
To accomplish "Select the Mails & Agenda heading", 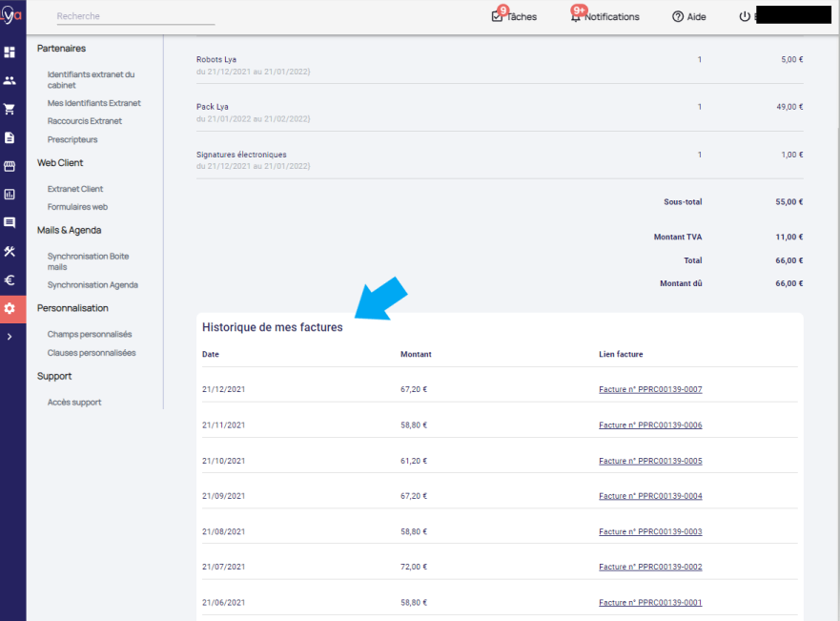I will pyautogui.click(x=69, y=231).
